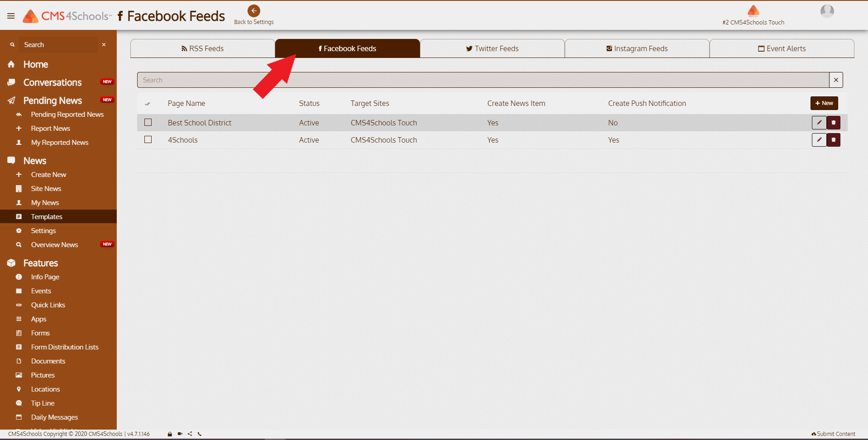
Task: Click the phone icon in the footer
Action: tap(200, 434)
